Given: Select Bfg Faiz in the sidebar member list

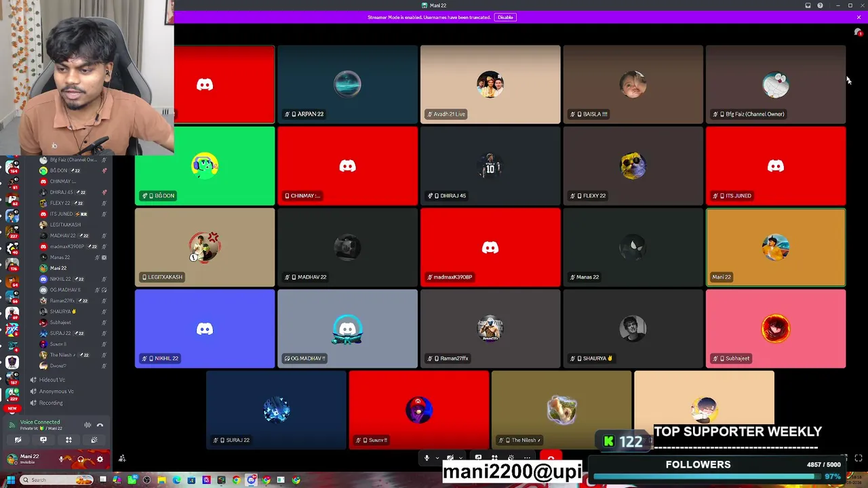Looking at the screenshot, I should point(73,160).
